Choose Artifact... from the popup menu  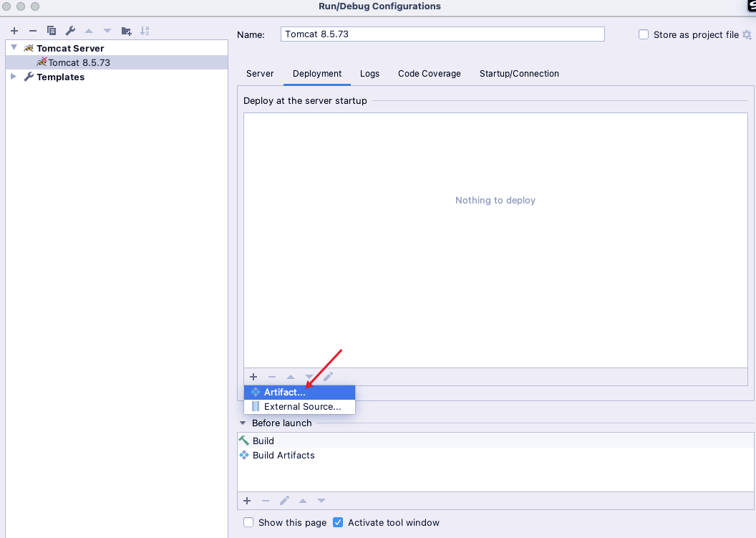[300, 393]
